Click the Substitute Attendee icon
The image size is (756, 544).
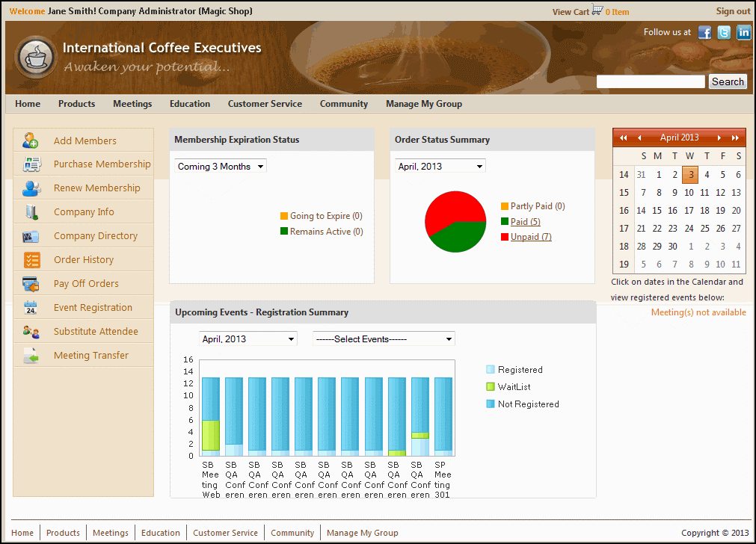pos(31,332)
